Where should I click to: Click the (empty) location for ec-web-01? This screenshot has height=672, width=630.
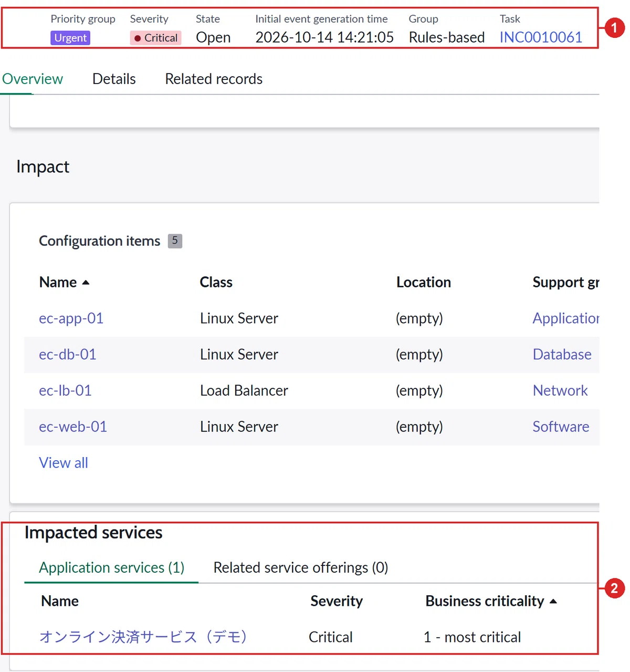pos(419,427)
